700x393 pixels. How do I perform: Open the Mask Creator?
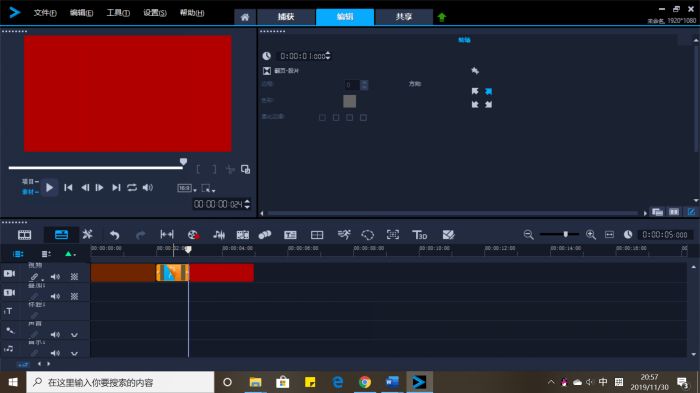pos(367,235)
